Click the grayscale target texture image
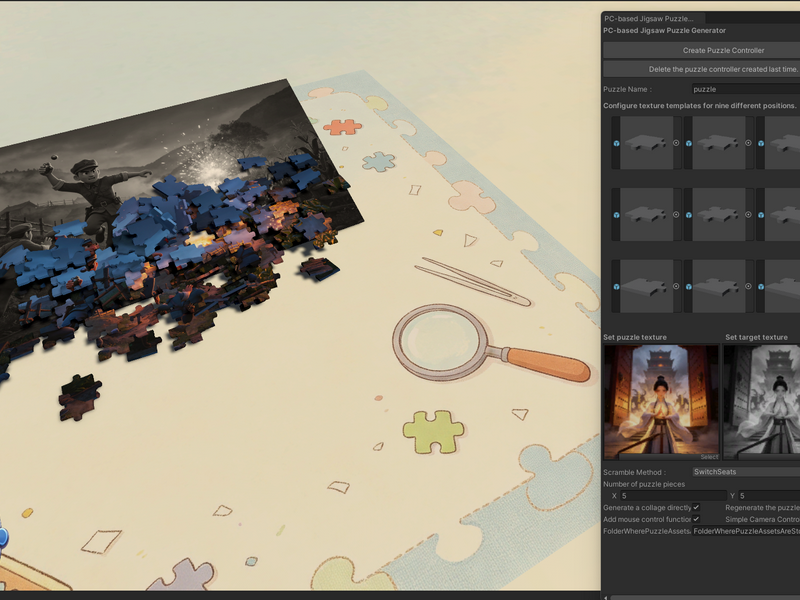The height and width of the screenshot is (600, 800). tap(762, 402)
